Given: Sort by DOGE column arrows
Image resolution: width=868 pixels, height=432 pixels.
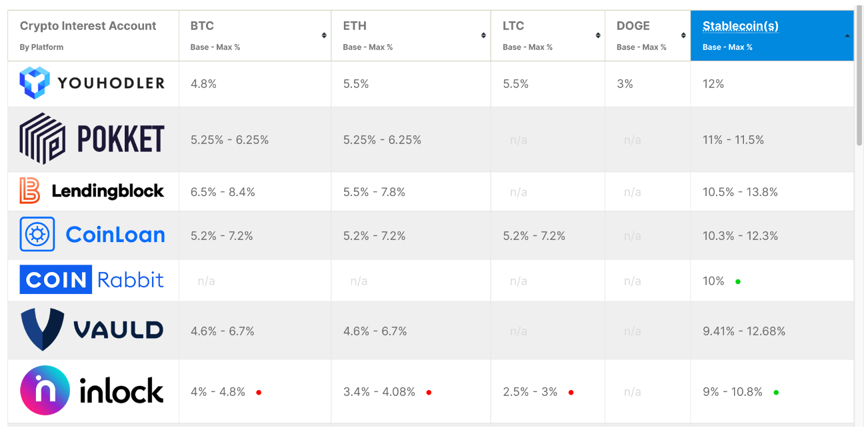Looking at the screenshot, I should [683, 35].
